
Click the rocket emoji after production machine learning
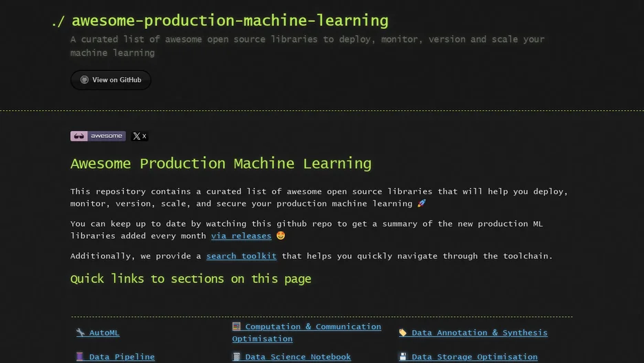tap(421, 203)
